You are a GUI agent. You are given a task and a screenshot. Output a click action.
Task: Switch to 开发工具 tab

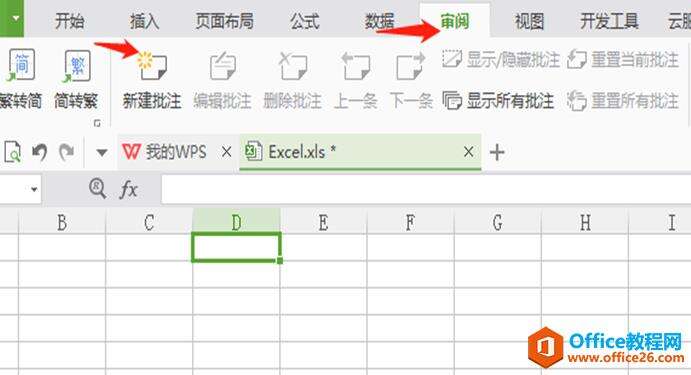point(609,21)
